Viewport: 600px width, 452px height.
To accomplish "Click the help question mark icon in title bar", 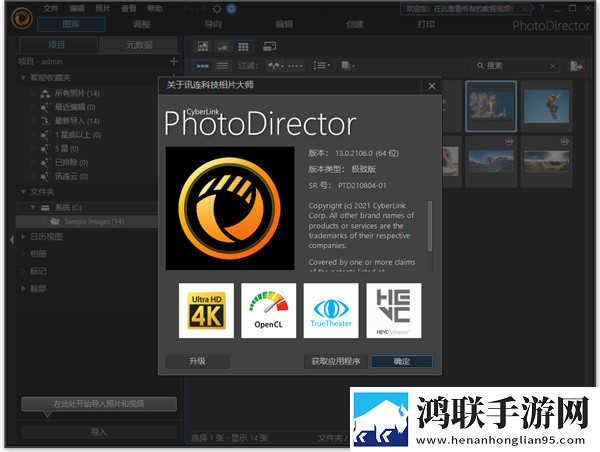I will [x=542, y=8].
